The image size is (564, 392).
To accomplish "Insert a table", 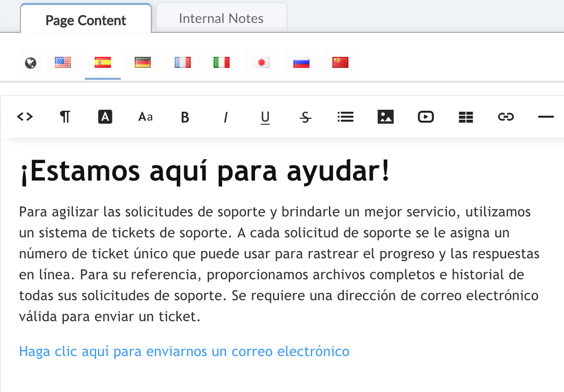I will point(465,117).
